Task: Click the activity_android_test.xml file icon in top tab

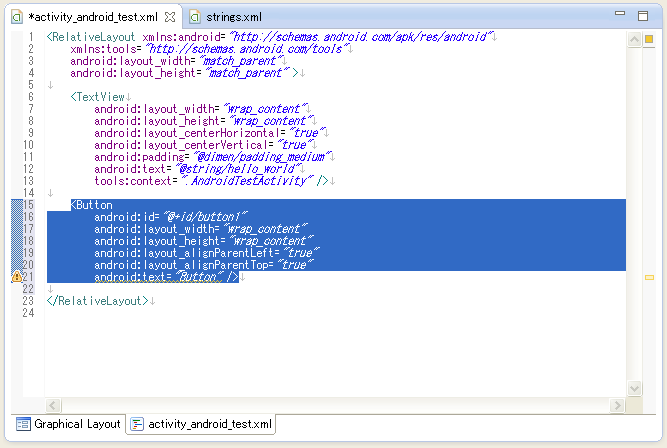Action: 17,17
